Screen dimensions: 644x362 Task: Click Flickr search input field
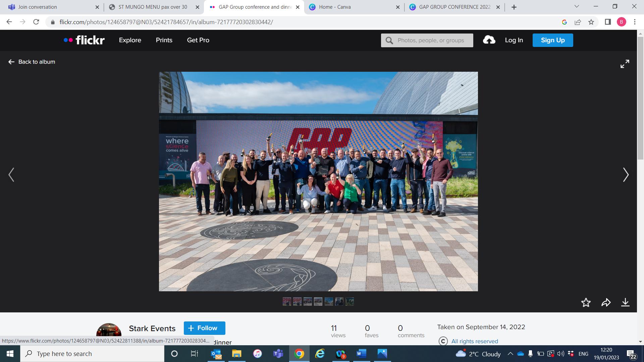pyautogui.click(x=431, y=40)
